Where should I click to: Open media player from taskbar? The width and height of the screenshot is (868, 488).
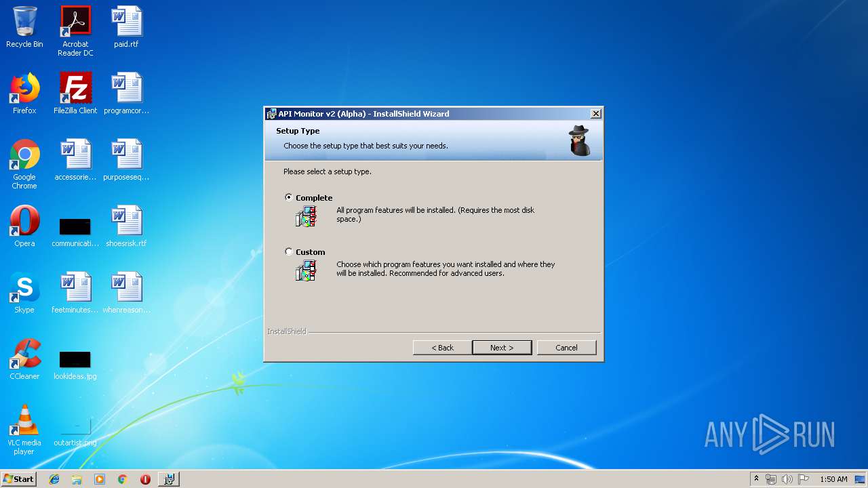(100, 479)
